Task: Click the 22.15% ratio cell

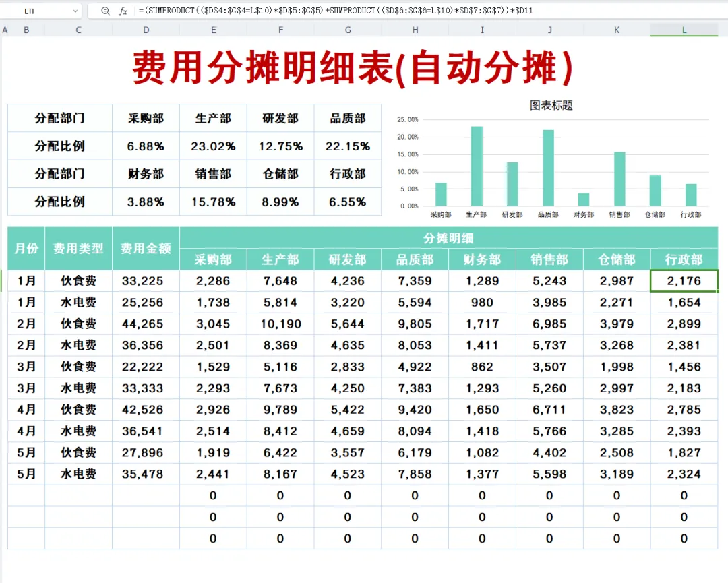Action: 348,146
